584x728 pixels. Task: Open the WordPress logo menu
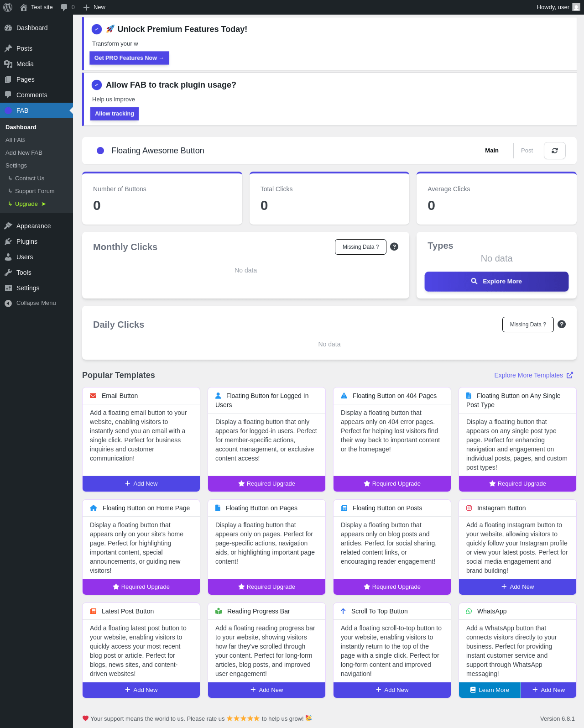click(8, 7)
